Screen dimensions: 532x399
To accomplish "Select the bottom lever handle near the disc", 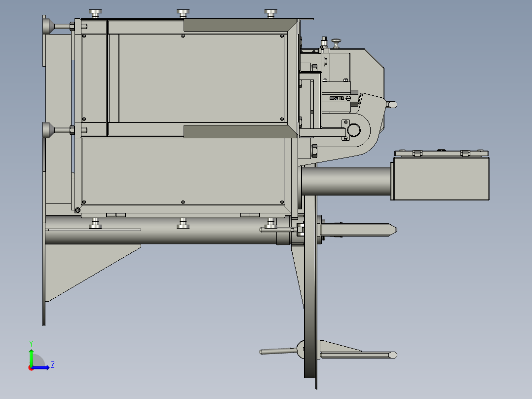I will (278, 351).
